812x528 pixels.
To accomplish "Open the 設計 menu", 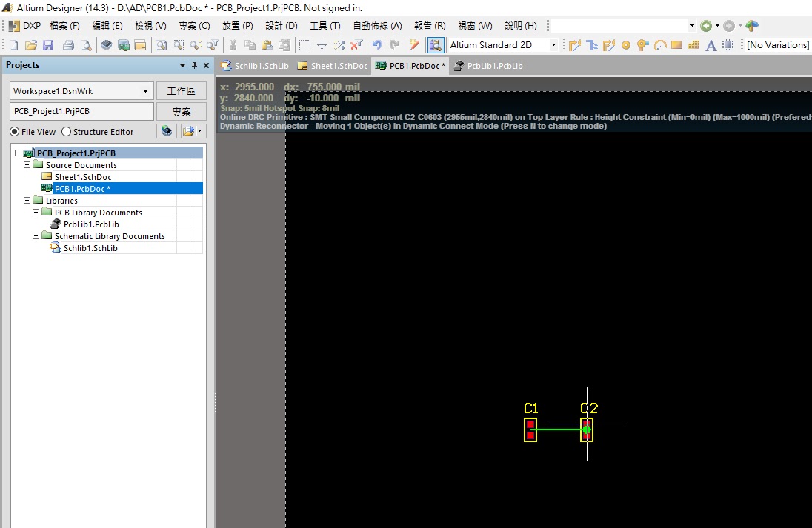I will click(x=280, y=24).
